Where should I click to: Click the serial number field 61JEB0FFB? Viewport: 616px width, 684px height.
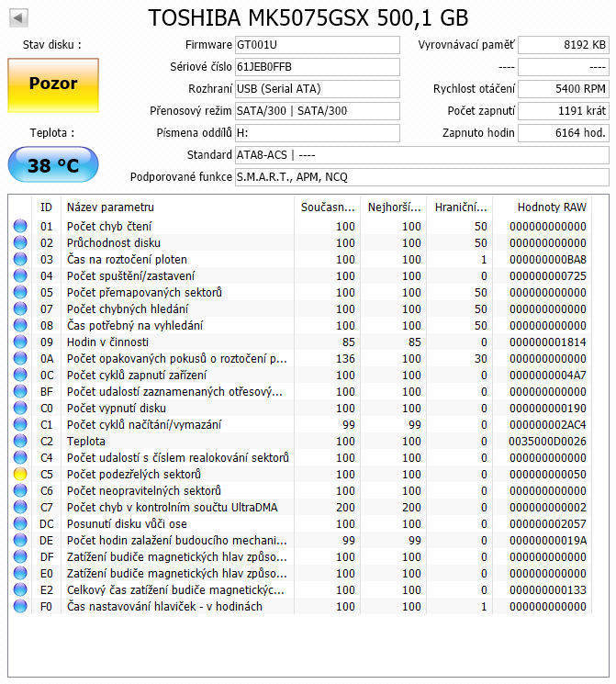(317, 67)
